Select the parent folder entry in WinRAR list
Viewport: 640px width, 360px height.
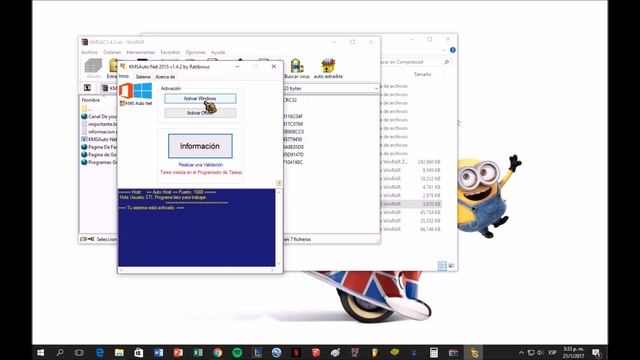point(86,109)
